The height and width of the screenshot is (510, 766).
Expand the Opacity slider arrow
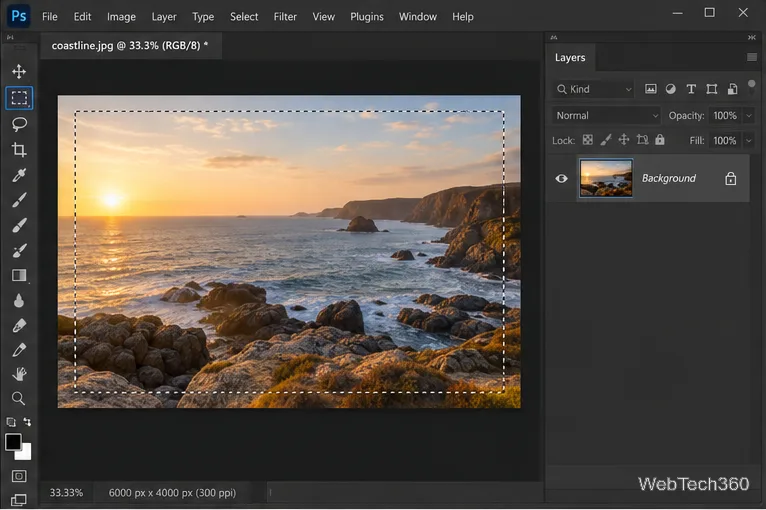(x=748, y=116)
